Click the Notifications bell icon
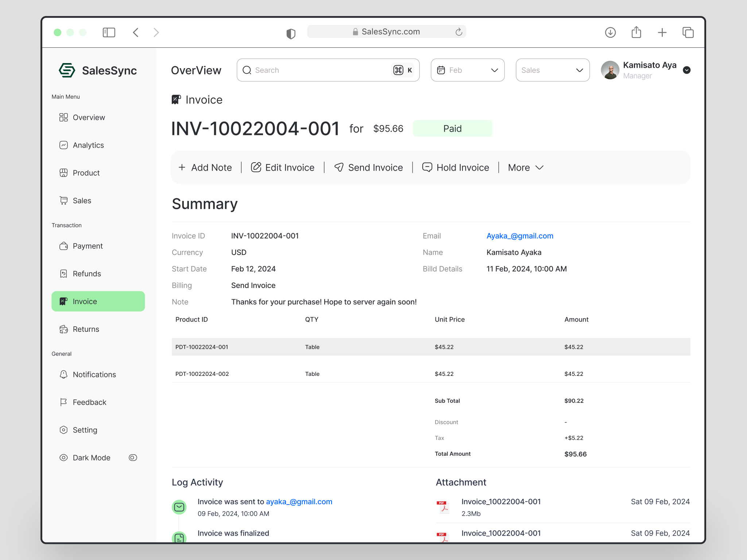This screenshot has height=560, width=747. tap(64, 374)
